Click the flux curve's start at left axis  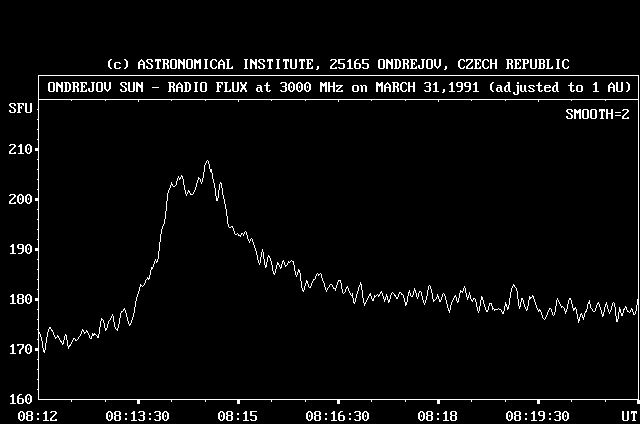(x=39, y=331)
